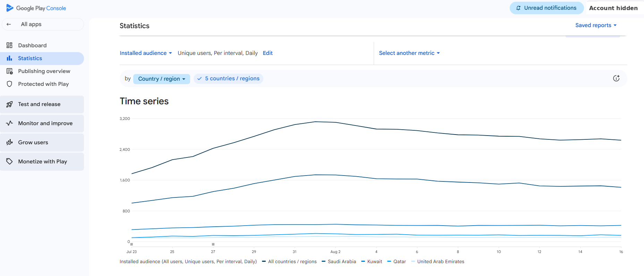Click the 3,200 y-axis label
This screenshot has height=276, width=644.
pos(125,119)
